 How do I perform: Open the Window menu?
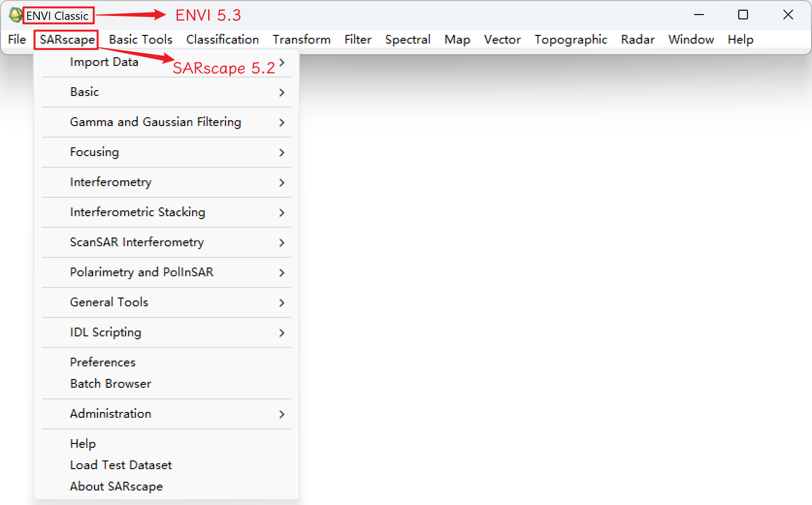691,39
